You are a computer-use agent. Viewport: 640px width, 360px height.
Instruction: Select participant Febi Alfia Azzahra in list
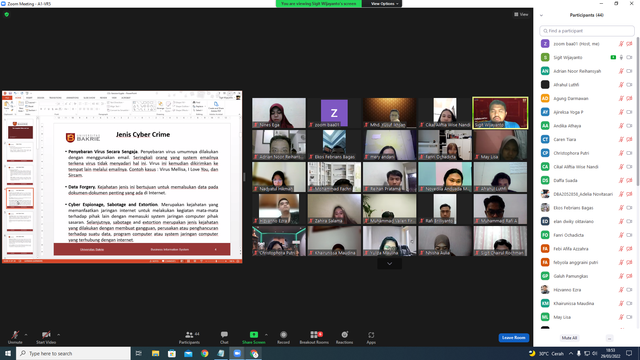(587, 249)
